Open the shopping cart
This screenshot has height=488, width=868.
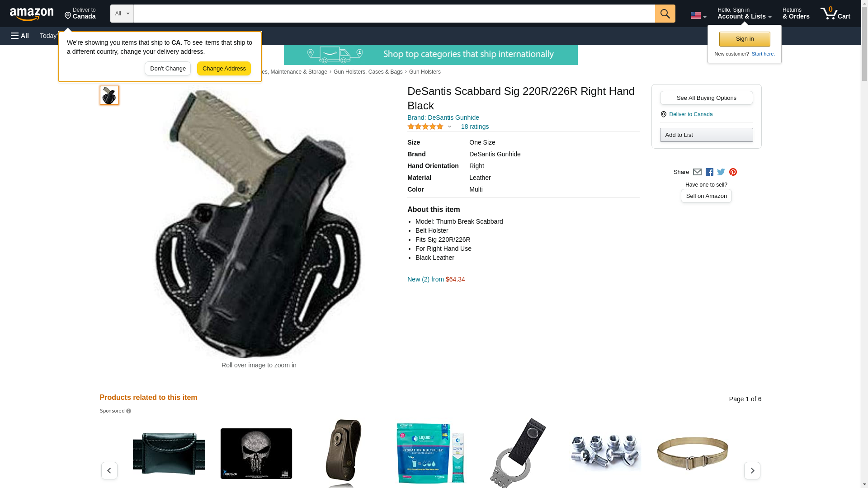click(835, 14)
